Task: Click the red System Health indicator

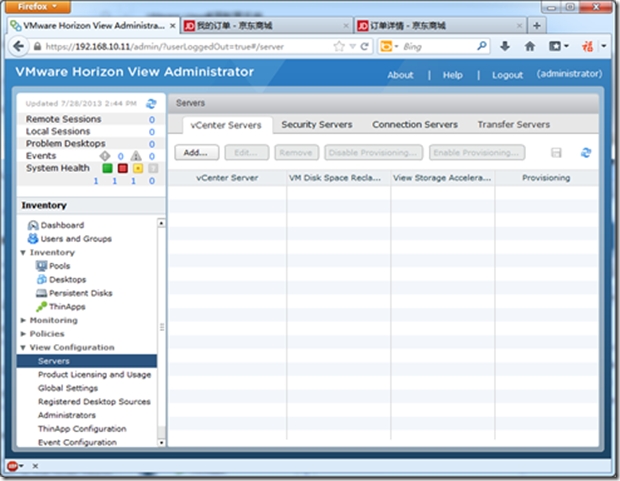Action: [x=123, y=168]
